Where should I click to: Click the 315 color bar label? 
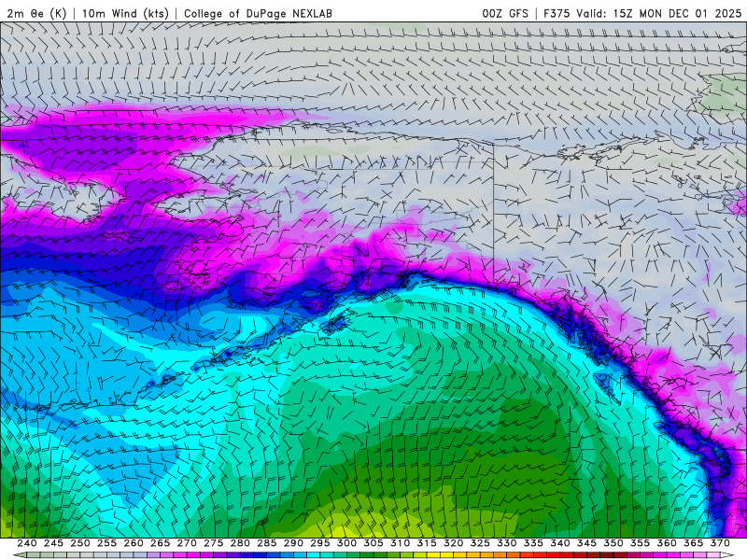[427, 543]
